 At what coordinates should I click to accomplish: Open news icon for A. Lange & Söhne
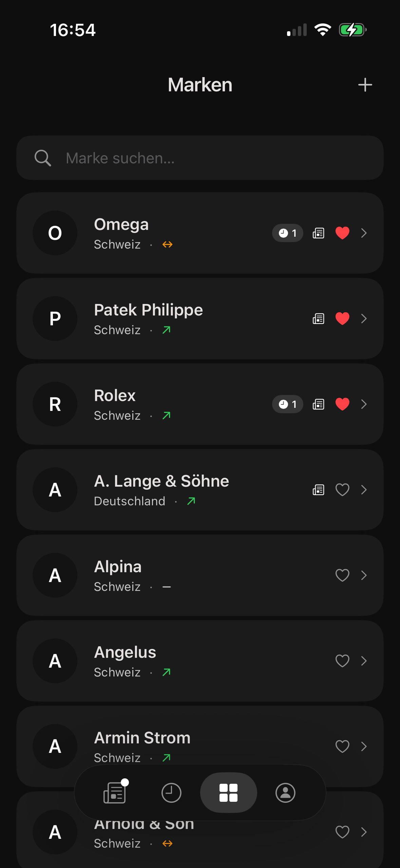tap(318, 490)
